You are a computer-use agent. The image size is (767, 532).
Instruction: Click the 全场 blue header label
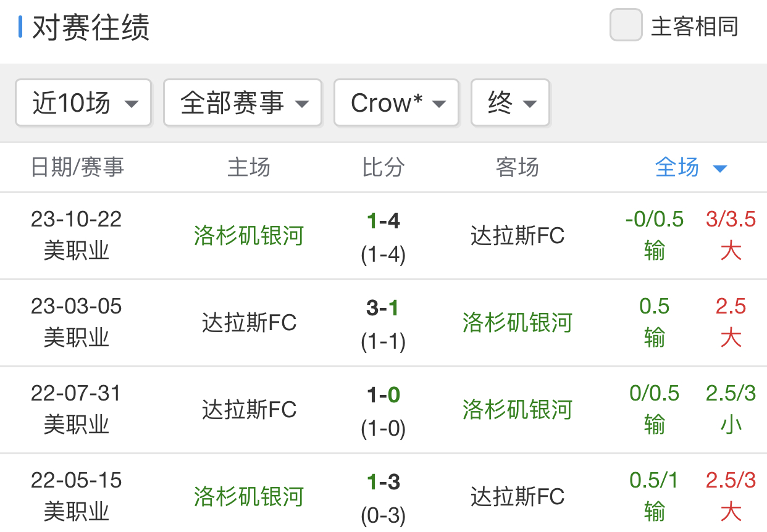click(677, 167)
